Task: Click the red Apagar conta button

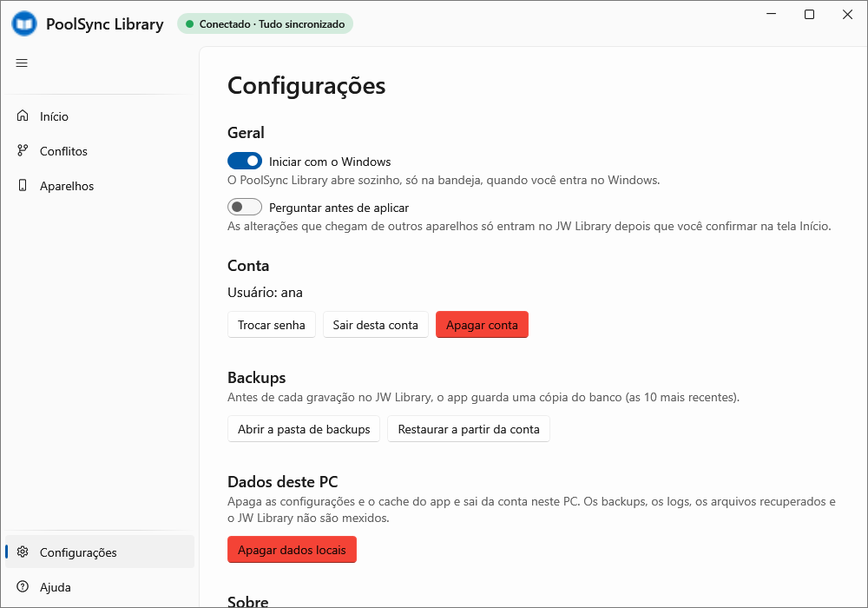Action: point(482,325)
